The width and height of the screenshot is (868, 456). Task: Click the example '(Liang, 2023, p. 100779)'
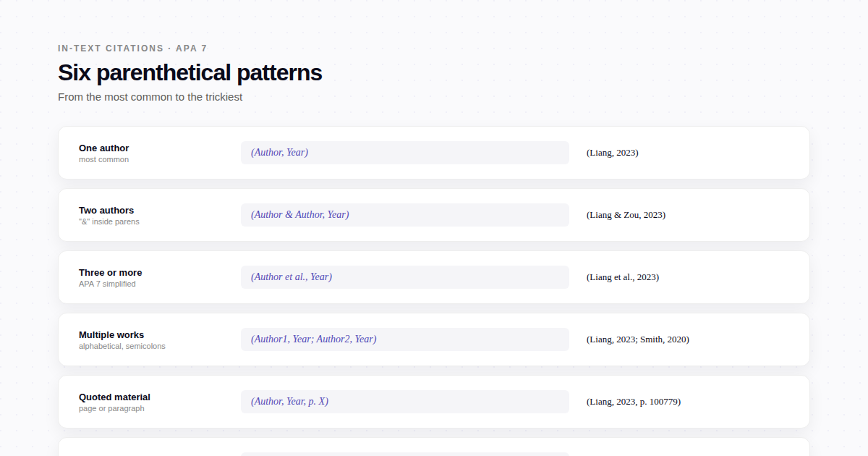point(634,402)
